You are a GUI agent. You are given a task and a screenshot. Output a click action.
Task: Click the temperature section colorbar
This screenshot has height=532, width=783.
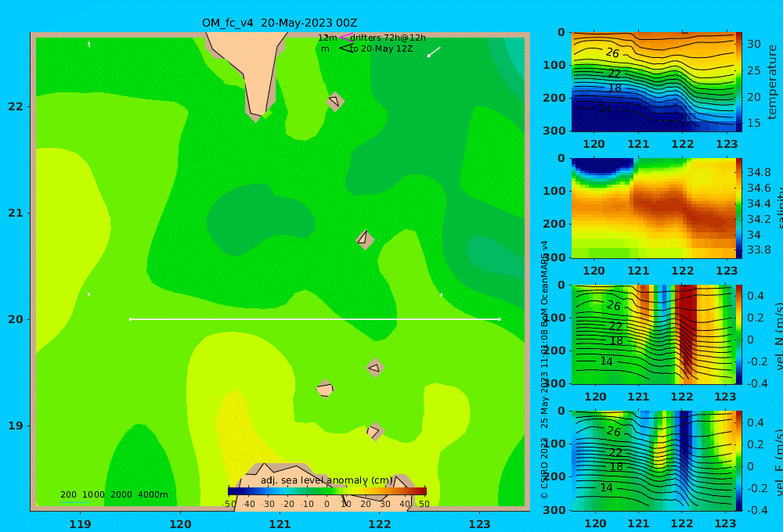click(x=738, y=82)
